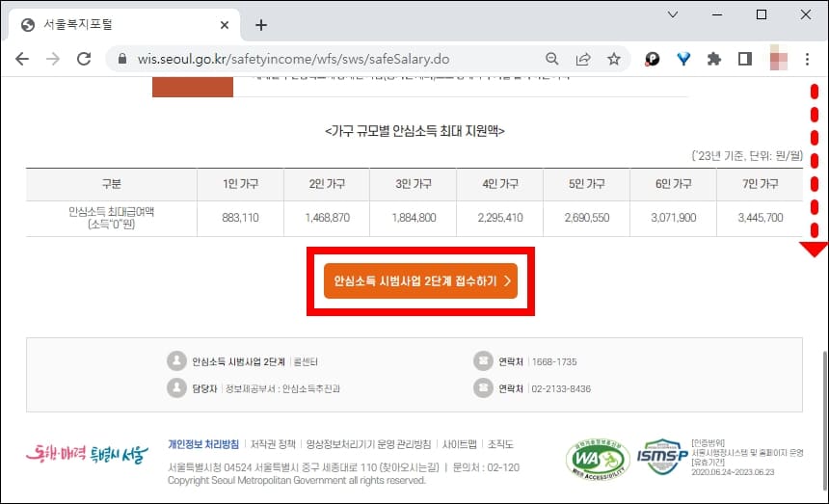Select the 1,468,870 table cell
The height and width of the screenshot is (504, 829).
point(328,218)
